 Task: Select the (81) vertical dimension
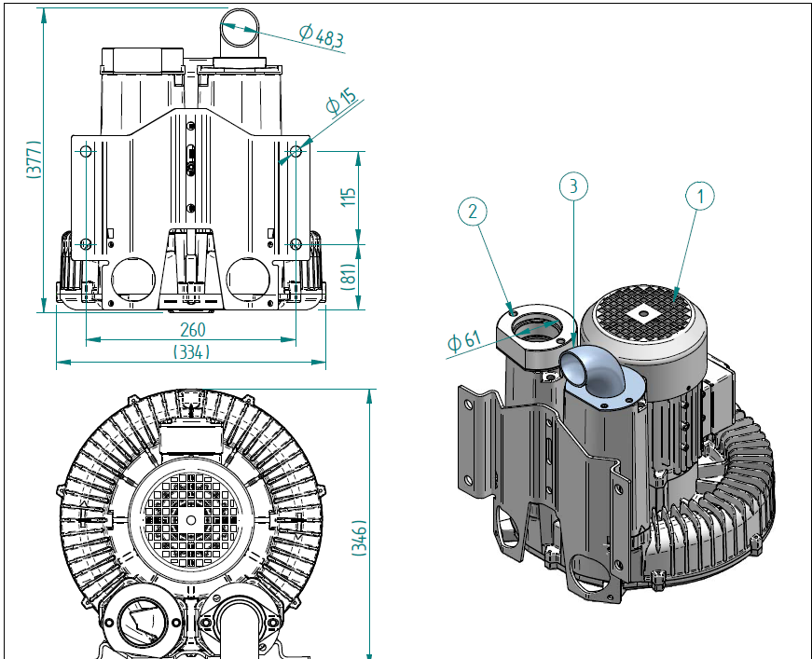(350, 277)
